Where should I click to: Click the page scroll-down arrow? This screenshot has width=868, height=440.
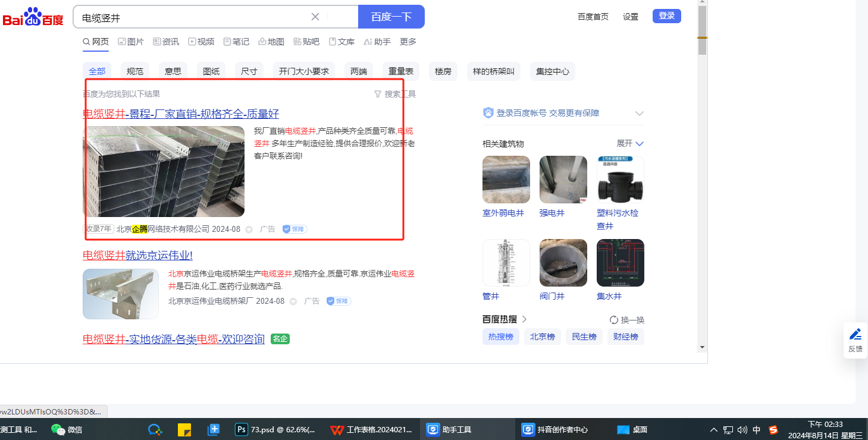[x=702, y=347]
